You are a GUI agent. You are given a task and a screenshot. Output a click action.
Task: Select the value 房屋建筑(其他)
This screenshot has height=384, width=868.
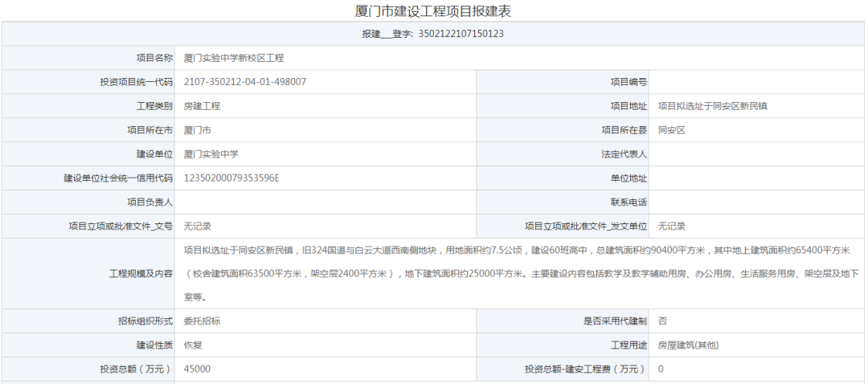689,345
